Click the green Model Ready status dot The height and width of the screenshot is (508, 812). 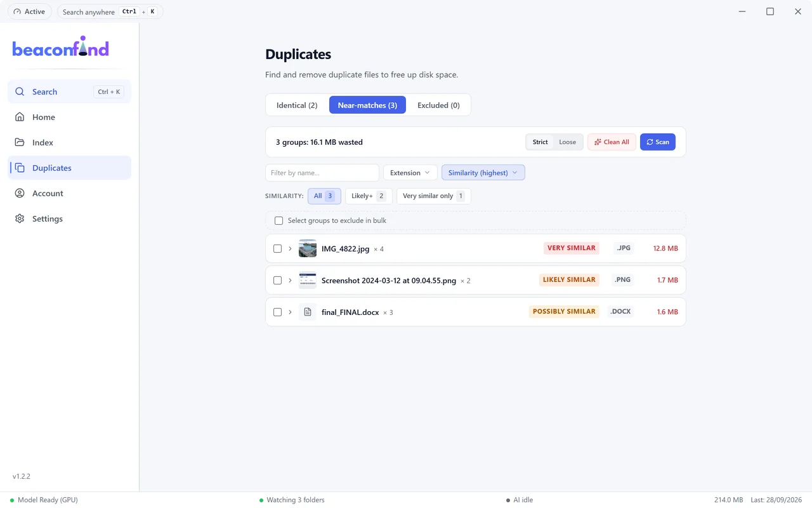pyautogui.click(x=12, y=500)
